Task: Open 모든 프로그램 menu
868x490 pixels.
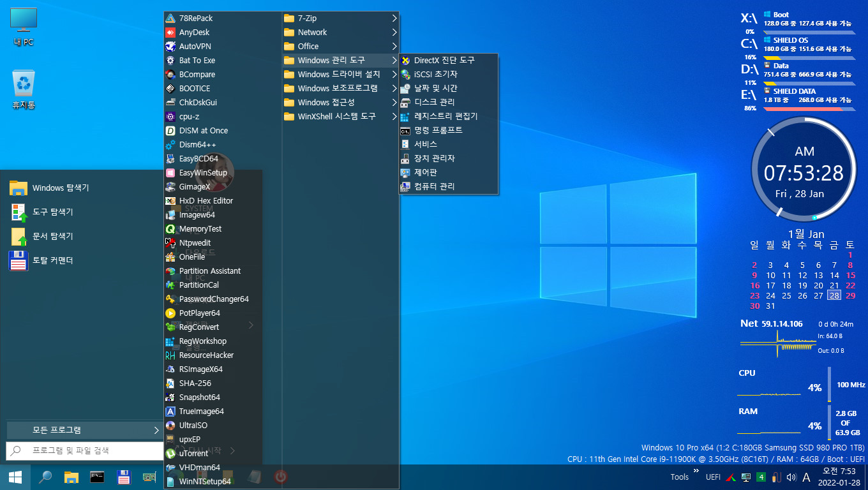Action: [85, 430]
